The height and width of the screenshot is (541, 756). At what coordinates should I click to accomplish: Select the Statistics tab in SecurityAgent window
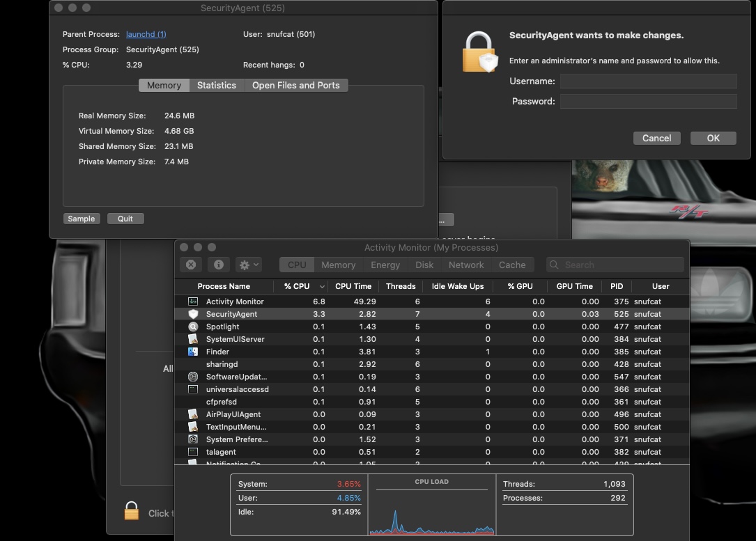pyautogui.click(x=216, y=85)
